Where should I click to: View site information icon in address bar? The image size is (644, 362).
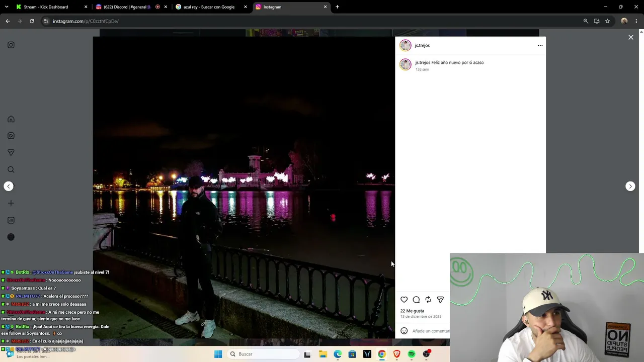tap(46, 21)
